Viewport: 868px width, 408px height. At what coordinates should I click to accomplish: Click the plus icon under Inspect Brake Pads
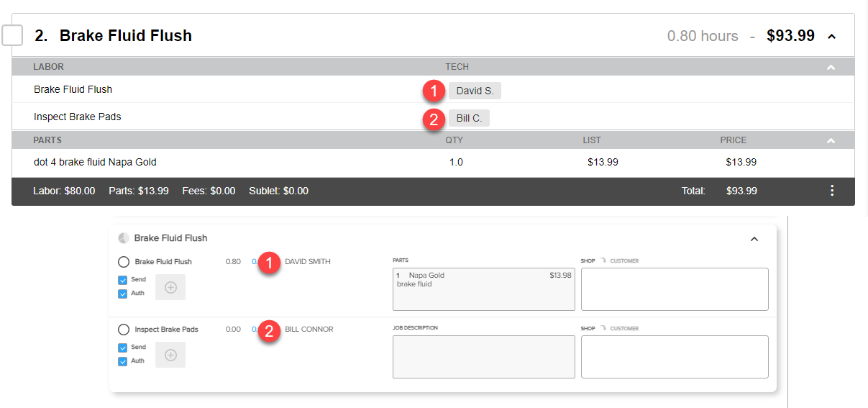tap(170, 355)
